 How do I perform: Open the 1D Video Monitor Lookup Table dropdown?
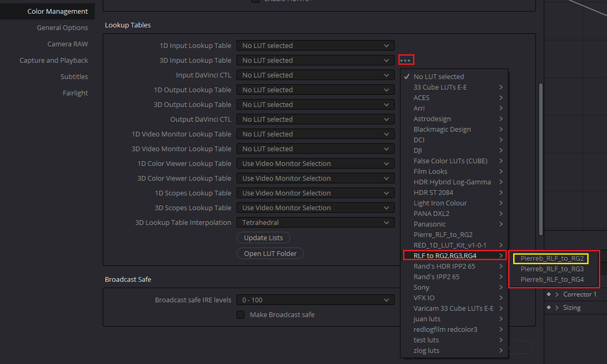(315, 134)
